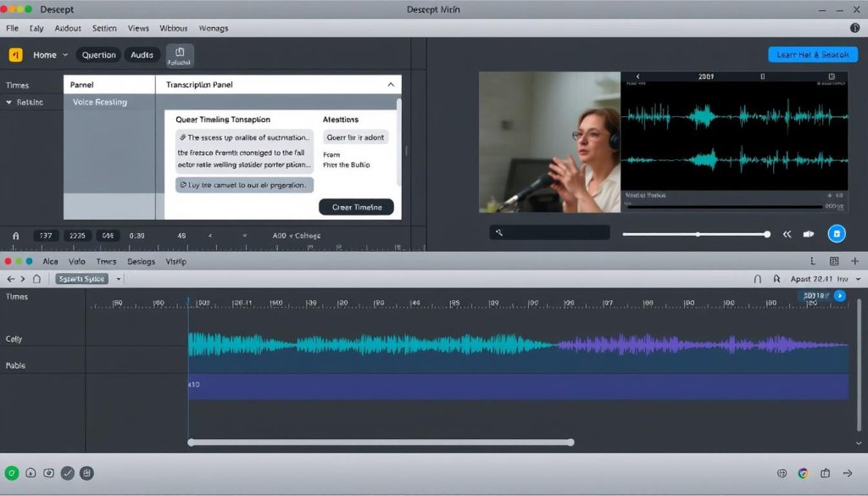Click the info icon in the menu bar
868x496 pixels.
coord(854,28)
